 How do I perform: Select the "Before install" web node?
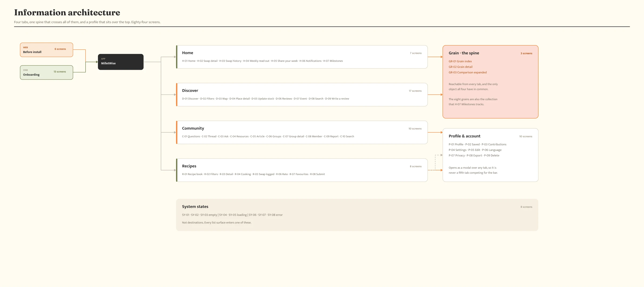pos(46,50)
